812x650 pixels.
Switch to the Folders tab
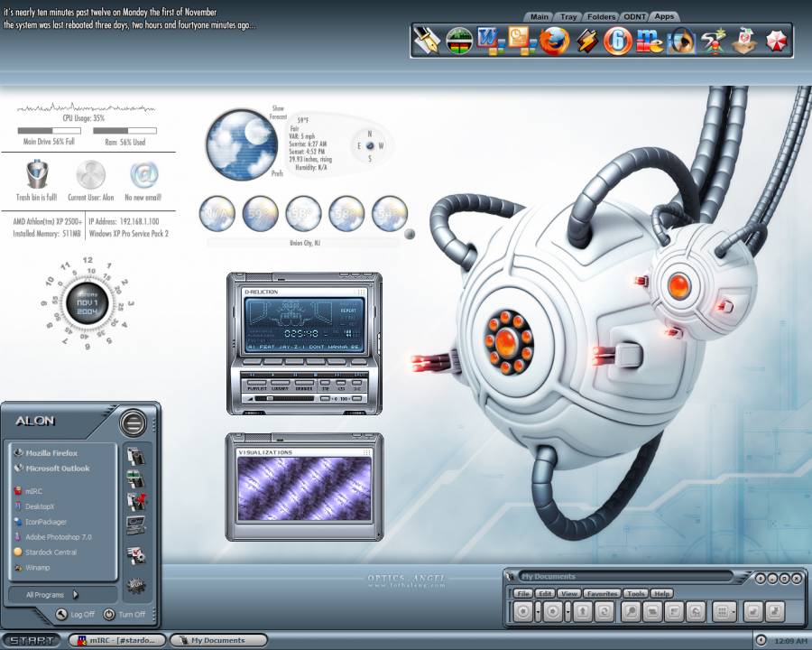click(x=600, y=16)
